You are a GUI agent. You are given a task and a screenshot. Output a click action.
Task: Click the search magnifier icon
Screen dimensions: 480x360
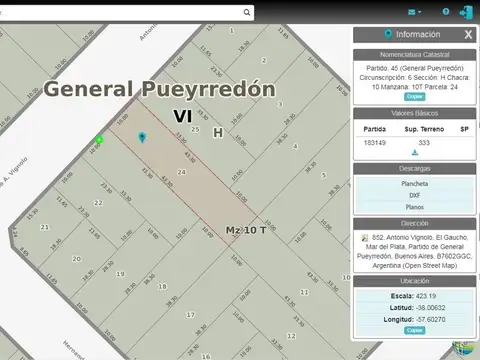(247, 12)
